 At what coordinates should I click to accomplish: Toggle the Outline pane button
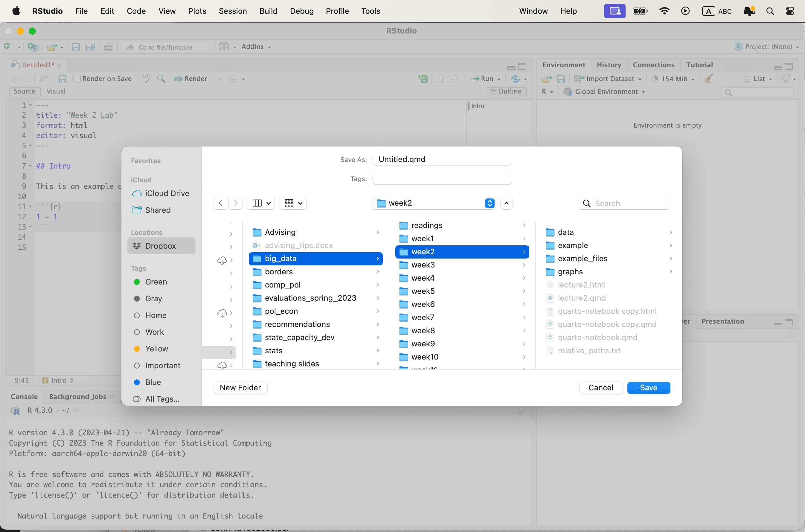(506, 91)
